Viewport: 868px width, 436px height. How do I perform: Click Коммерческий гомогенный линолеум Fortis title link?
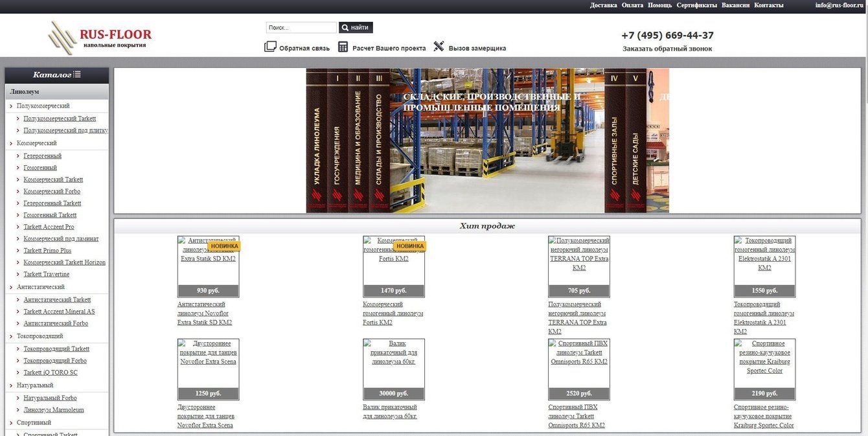[393, 313]
